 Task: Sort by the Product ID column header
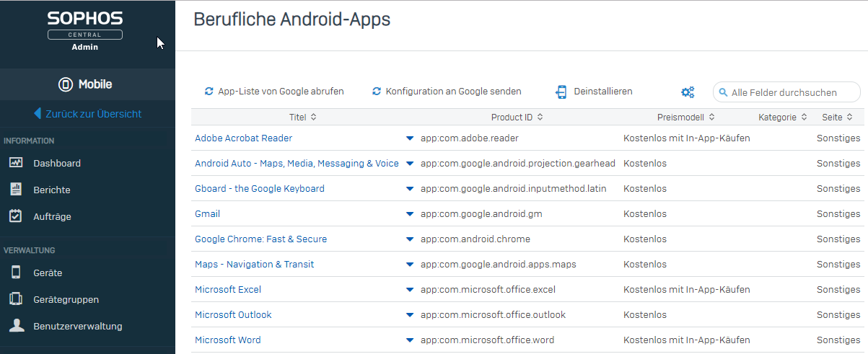click(x=517, y=117)
